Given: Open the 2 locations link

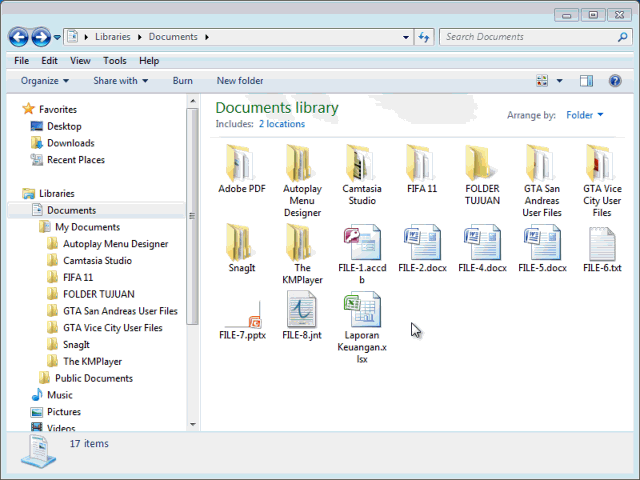Looking at the screenshot, I should [282, 124].
